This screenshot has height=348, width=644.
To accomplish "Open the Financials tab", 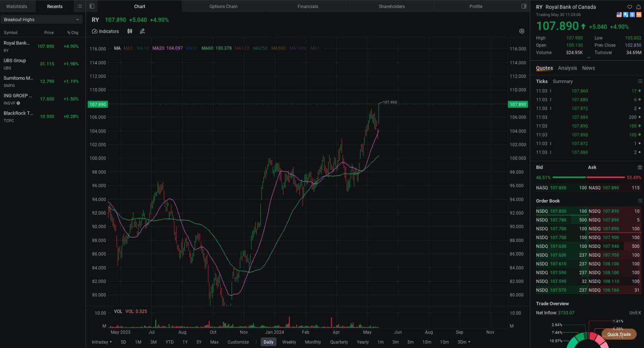I will [308, 6].
